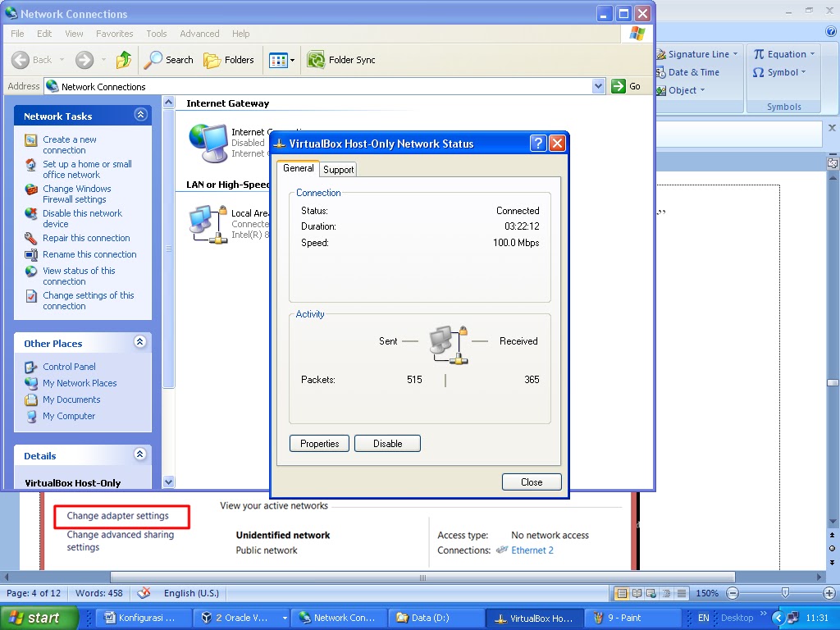Click the dialog help question-mark button
The width and height of the screenshot is (840, 630).
pos(538,143)
